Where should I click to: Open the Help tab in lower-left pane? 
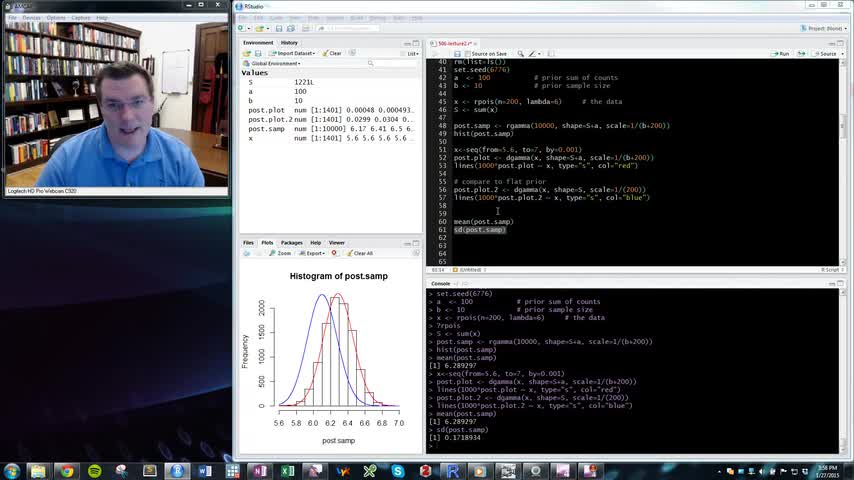315,243
